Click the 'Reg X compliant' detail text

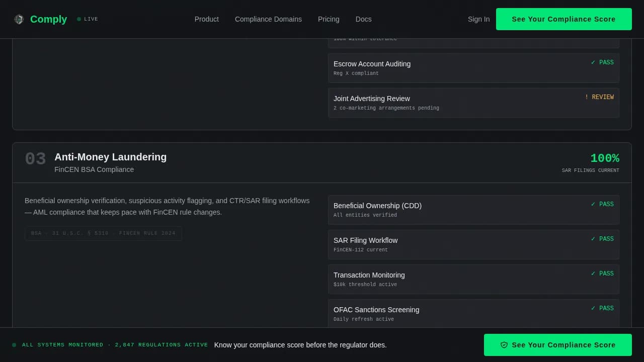(356, 73)
